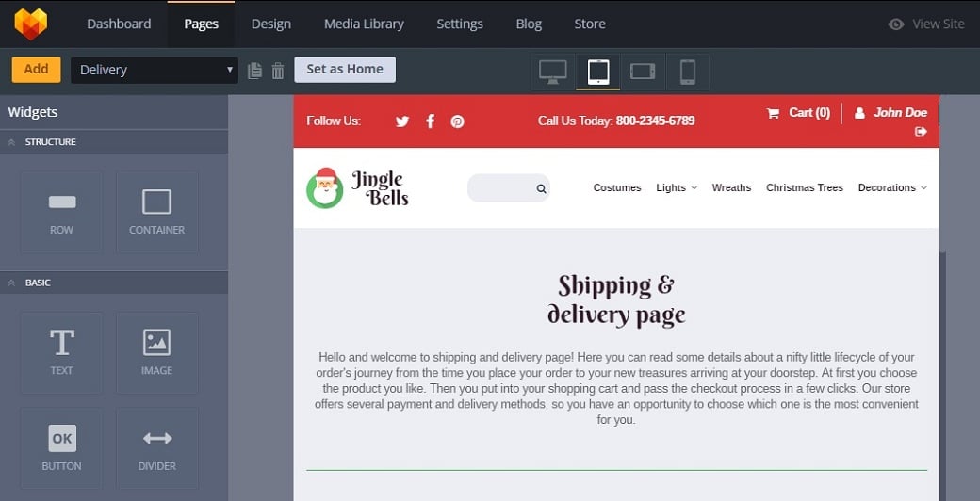Pick the Text widget
The width and height of the screenshot is (980, 501).
61,352
